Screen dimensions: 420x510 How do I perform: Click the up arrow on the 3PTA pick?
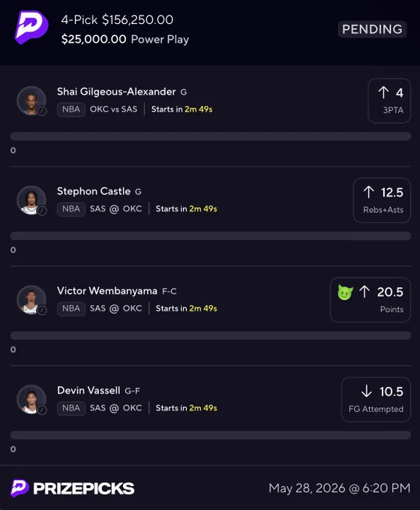tap(383, 92)
